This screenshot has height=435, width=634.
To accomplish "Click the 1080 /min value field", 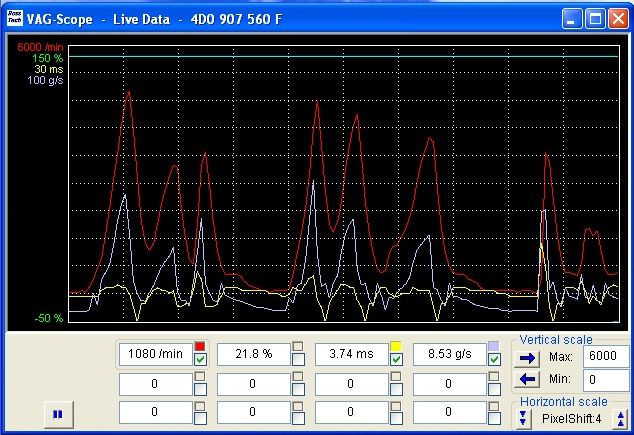I will coord(155,354).
